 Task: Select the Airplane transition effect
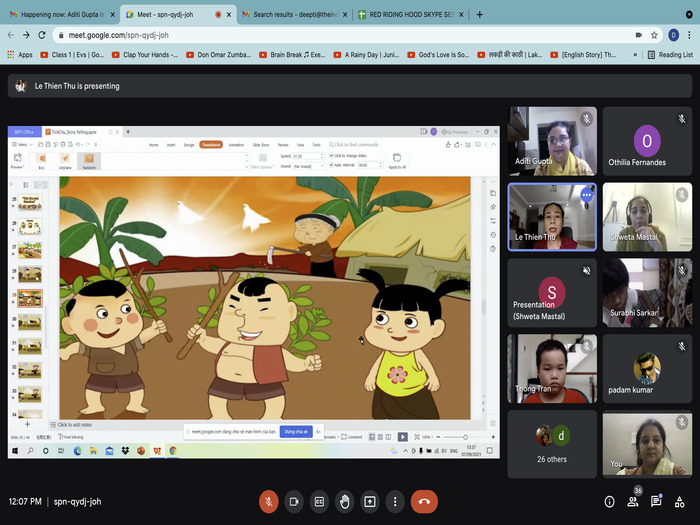pyautogui.click(x=65, y=161)
